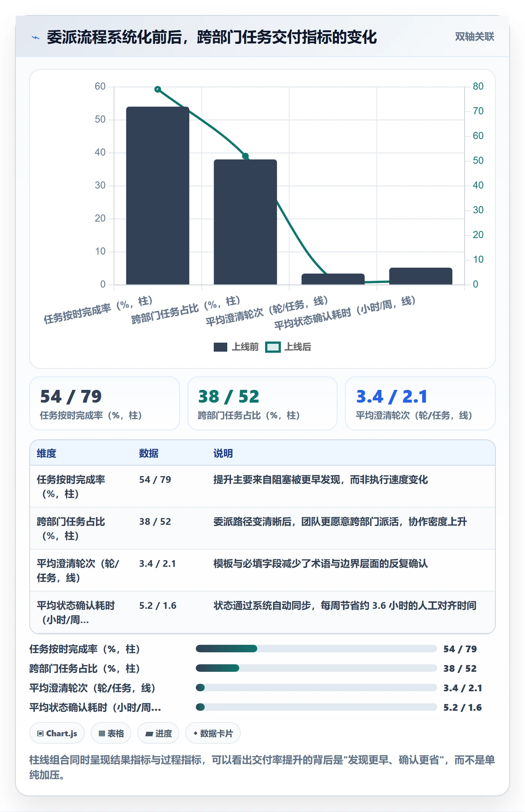Viewport: 525px width, 812px height.
Task: Click the 任务按时完成率 chart bar
Action: point(157,196)
